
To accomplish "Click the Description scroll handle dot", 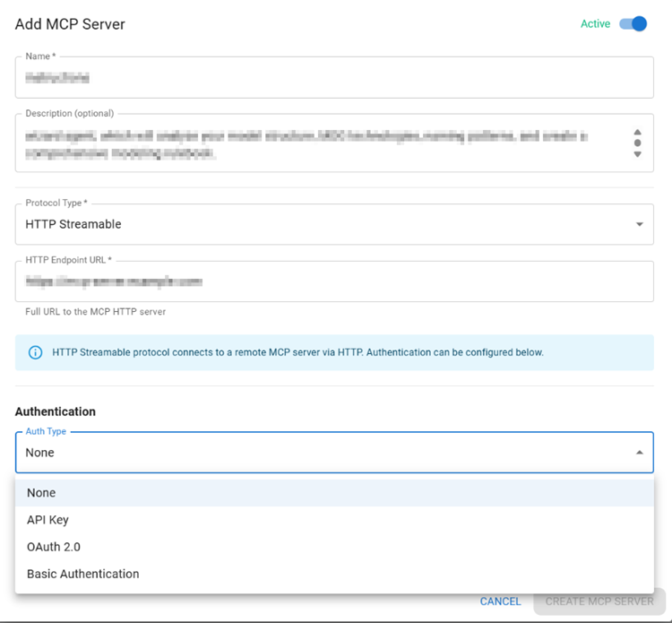I will (x=638, y=143).
